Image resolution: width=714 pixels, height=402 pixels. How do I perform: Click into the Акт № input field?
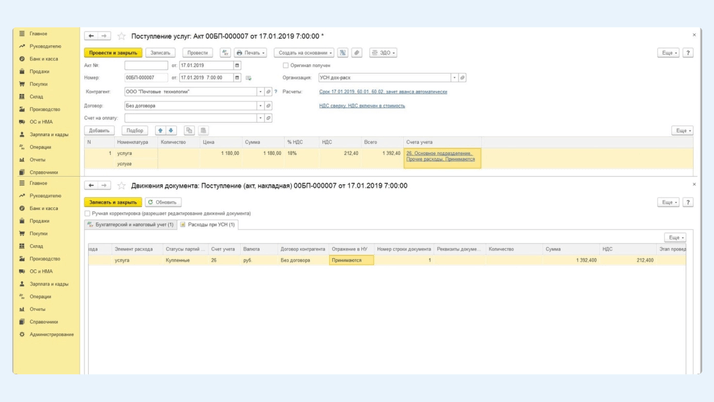click(145, 65)
